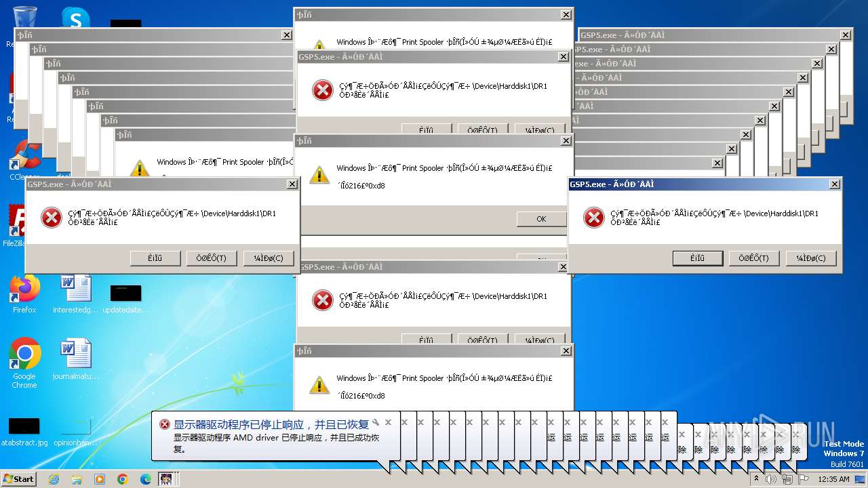Screen dimensions: 868x488
Task: Click ÖØÊÔ(T) in the blue-titled GSP5.exe dialog
Action: click(754, 258)
